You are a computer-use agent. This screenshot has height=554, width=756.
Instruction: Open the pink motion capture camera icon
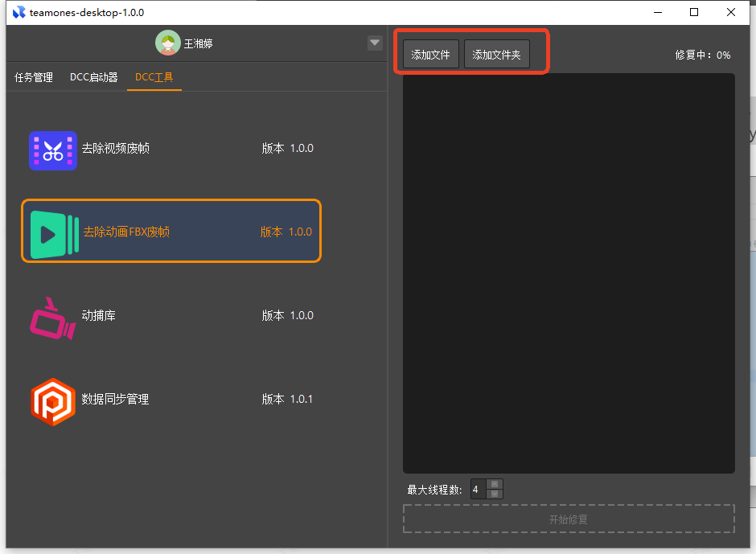click(x=51, y=318)
